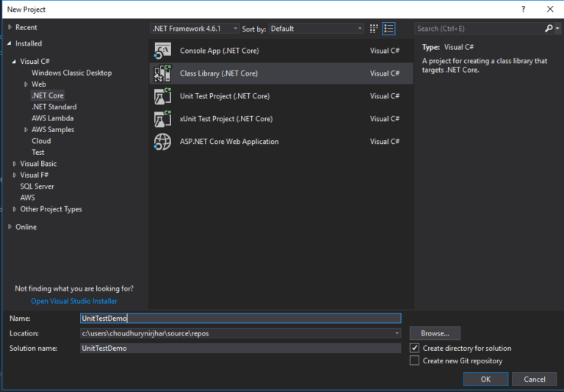This screenshot has width=564, height=392.
Task: Click the Browse... button
Action: [x=435, y=333]
